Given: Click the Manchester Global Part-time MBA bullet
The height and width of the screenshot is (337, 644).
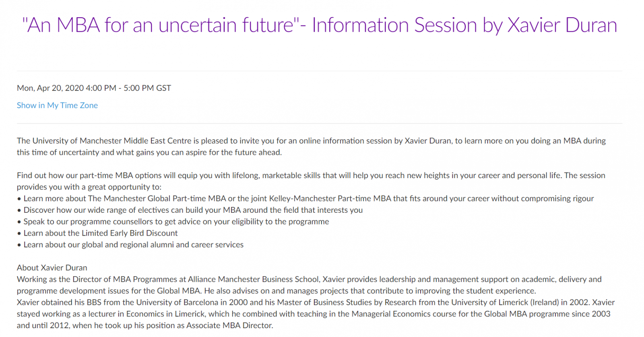Looking at the screenshot, I should [x=305, y=198].
